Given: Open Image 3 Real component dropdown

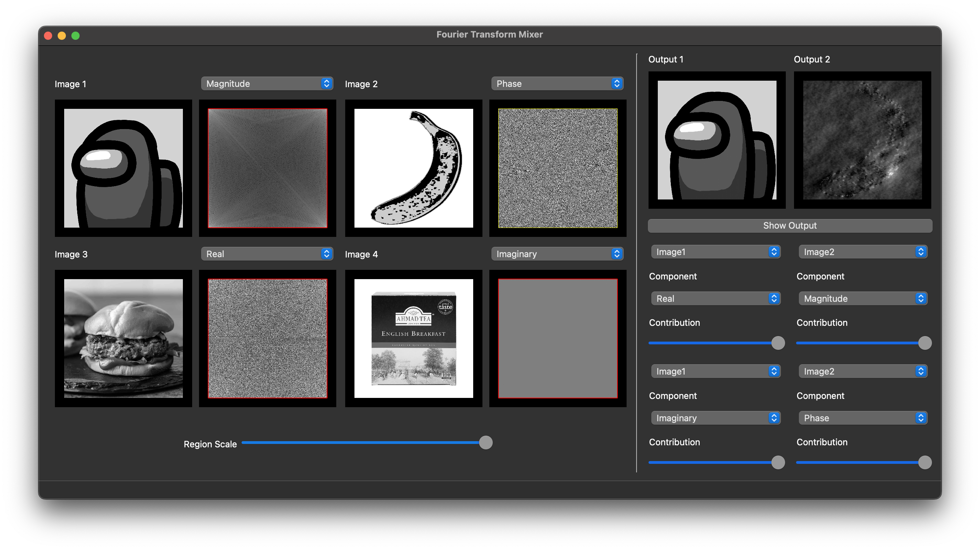Looking at the screenshot, I should [x=267, y=254].
